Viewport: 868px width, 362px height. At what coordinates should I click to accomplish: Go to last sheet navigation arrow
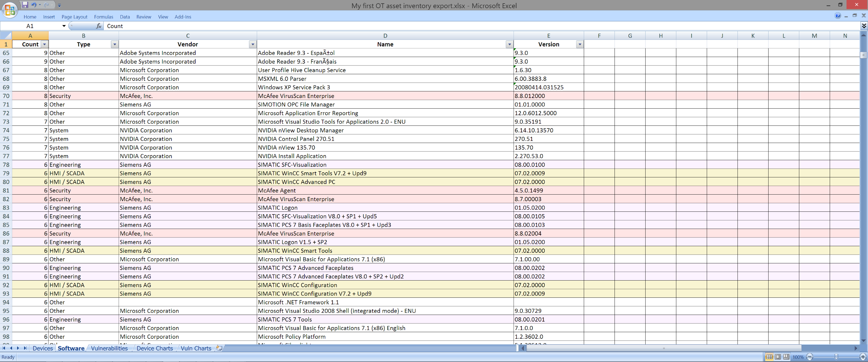coord(25,348)
